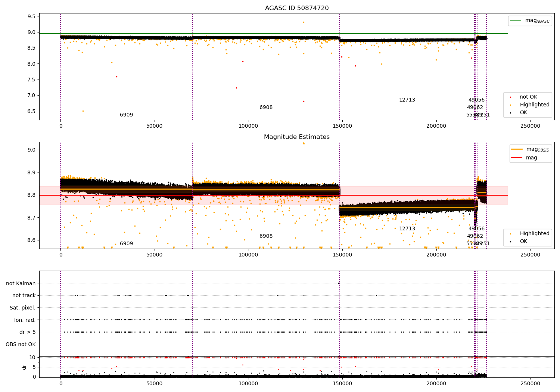Click red dot marker beside 'not OK' legend
560x392 pixels.
[x=510, y=97]
